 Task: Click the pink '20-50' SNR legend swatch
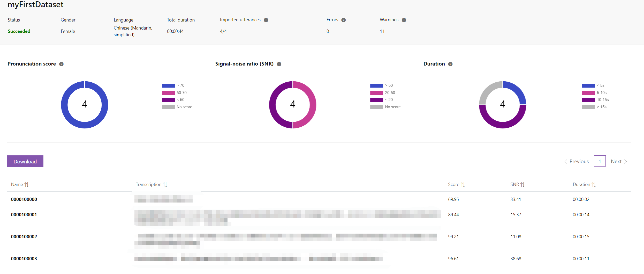point(376,93)
